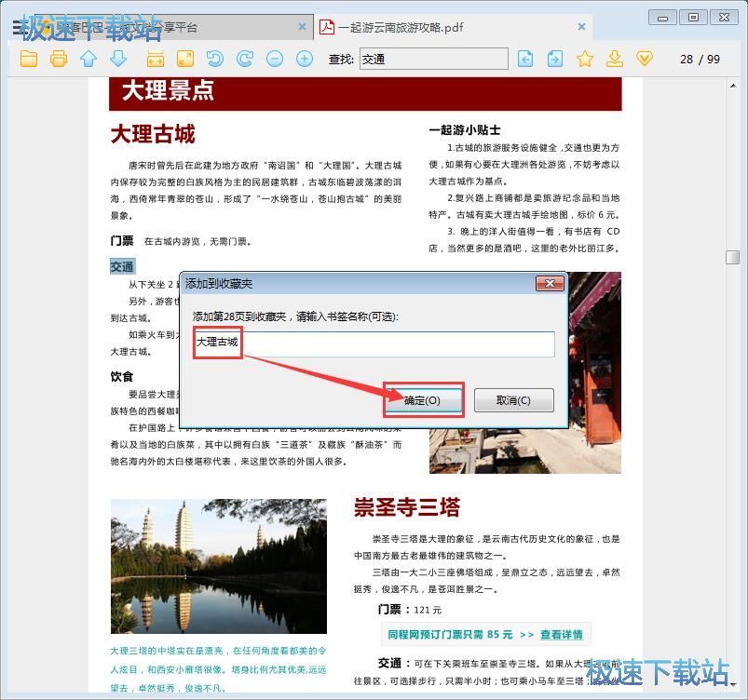This screenshot has width=748, height=700.
Task: Zoom out with the minus icon
Action: pyautogui.click(x=275, y=59)
